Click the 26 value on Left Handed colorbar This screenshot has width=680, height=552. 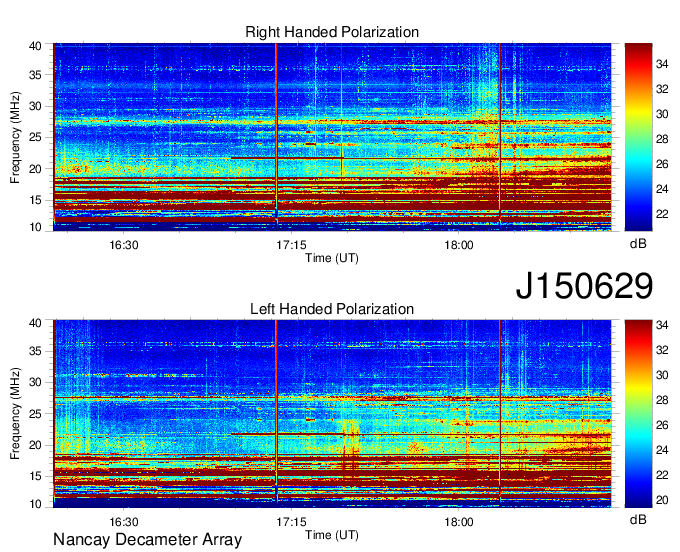pyautogui.click(x=662, y=425)
